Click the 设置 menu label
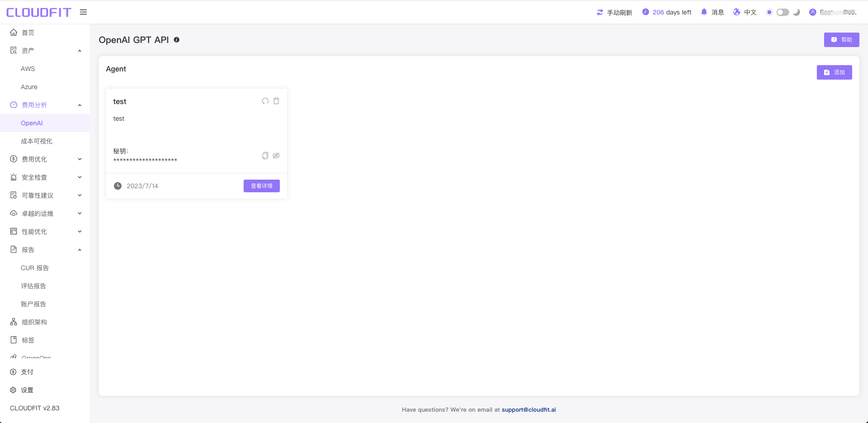868x423 pixels. (x=27, y=390)
